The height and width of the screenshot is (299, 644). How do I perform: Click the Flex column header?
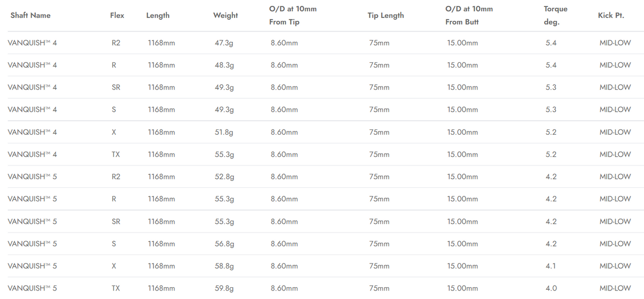[x=117, y=16]
